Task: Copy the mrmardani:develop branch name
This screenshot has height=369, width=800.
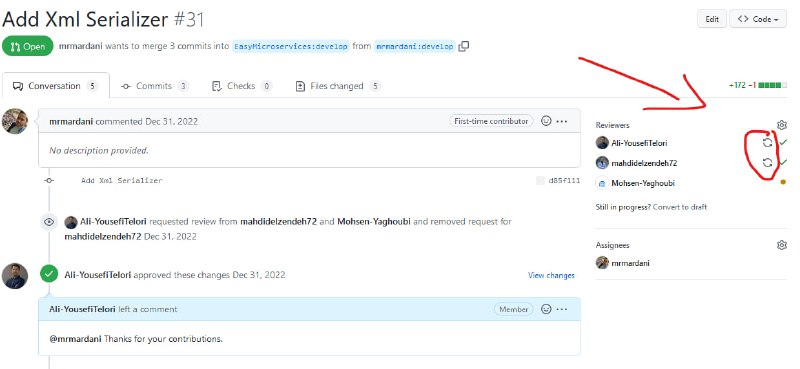Action: 464,46
